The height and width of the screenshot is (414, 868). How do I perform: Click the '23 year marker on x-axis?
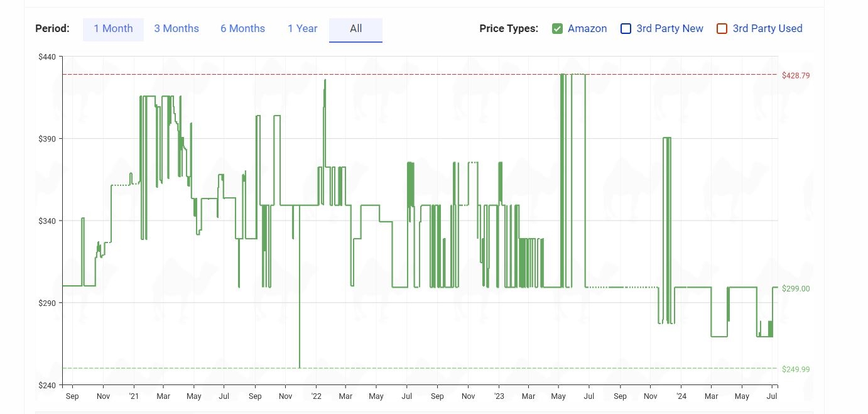click(x=499, y=396)
